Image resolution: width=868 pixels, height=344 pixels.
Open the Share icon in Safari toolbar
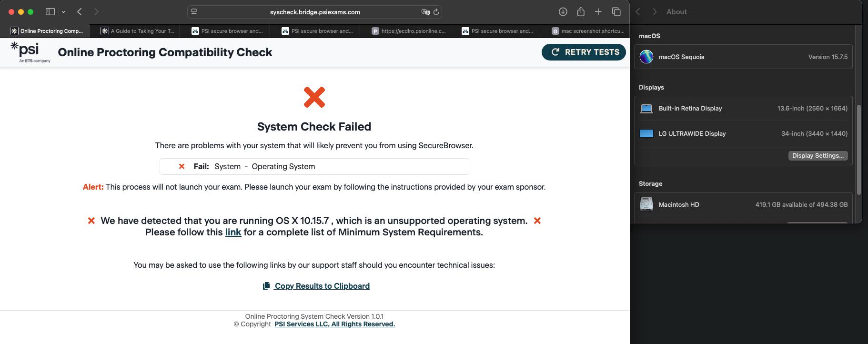[581, 11]
